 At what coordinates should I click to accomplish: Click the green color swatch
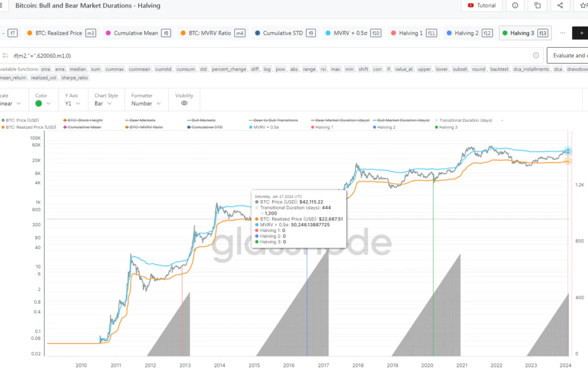(x=38, y=103)
